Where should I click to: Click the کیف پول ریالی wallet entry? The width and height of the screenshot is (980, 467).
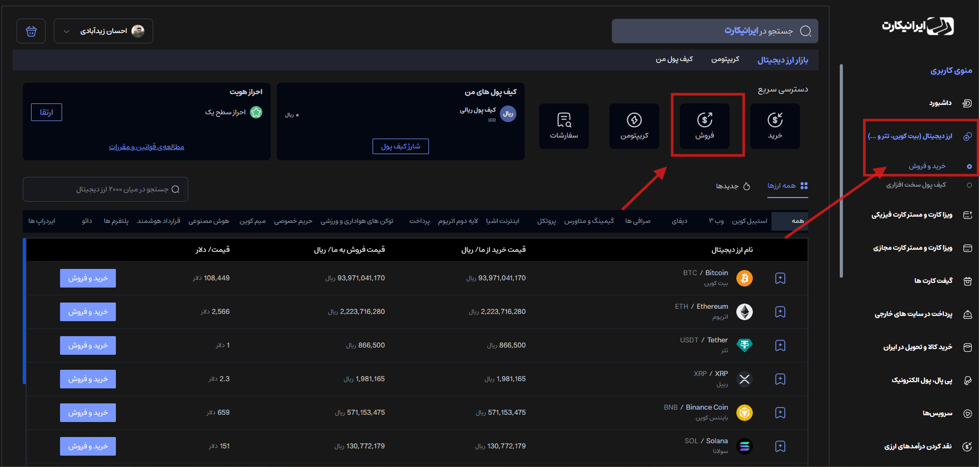[x=488, y=114]
